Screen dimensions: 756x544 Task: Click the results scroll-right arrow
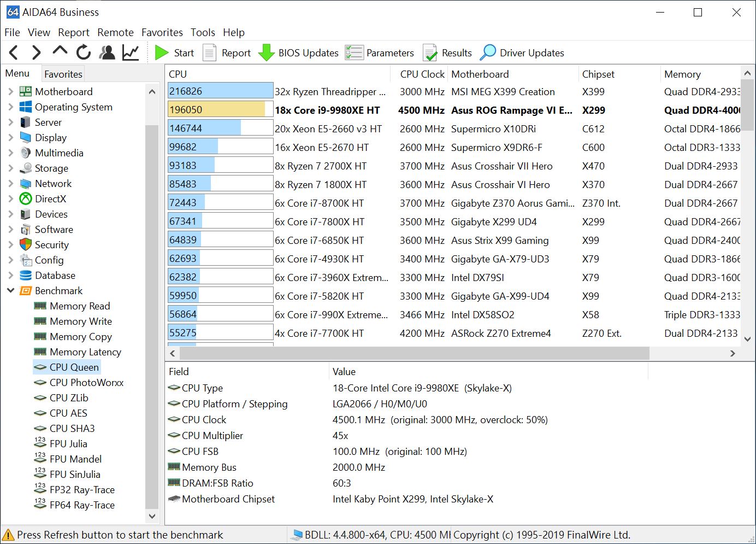point(733,353)
